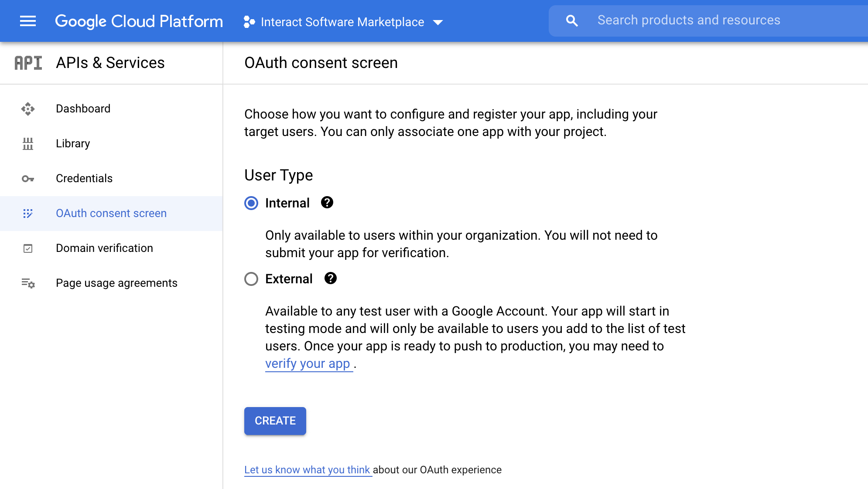The height and width of the screenshot is (489, 868).
Task: Click the Credentials key icon
Action: point(28,179)
